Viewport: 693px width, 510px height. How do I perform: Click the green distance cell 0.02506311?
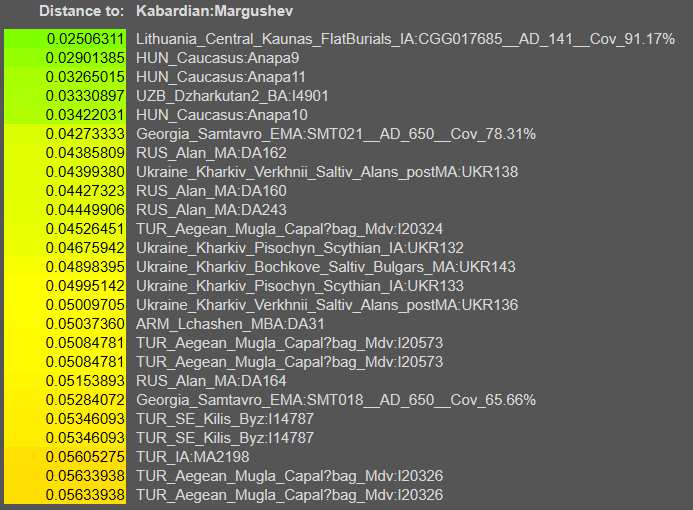pyautogui.click(x=85, y=39)
